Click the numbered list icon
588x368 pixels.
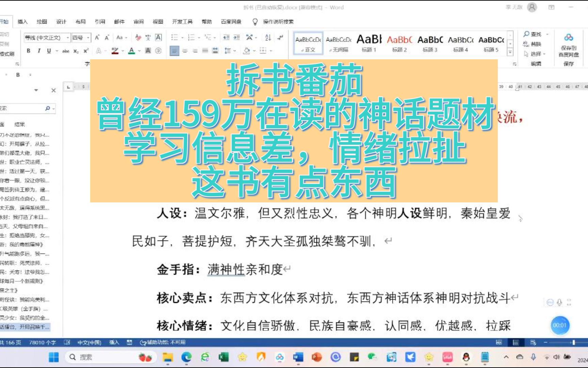tap(191, 37)
